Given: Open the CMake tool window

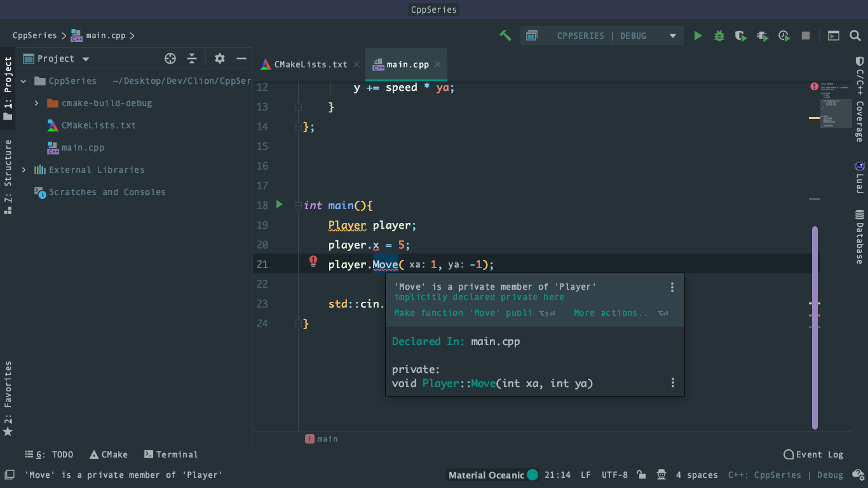Looking at the screenshot, I should coord(109,454).
